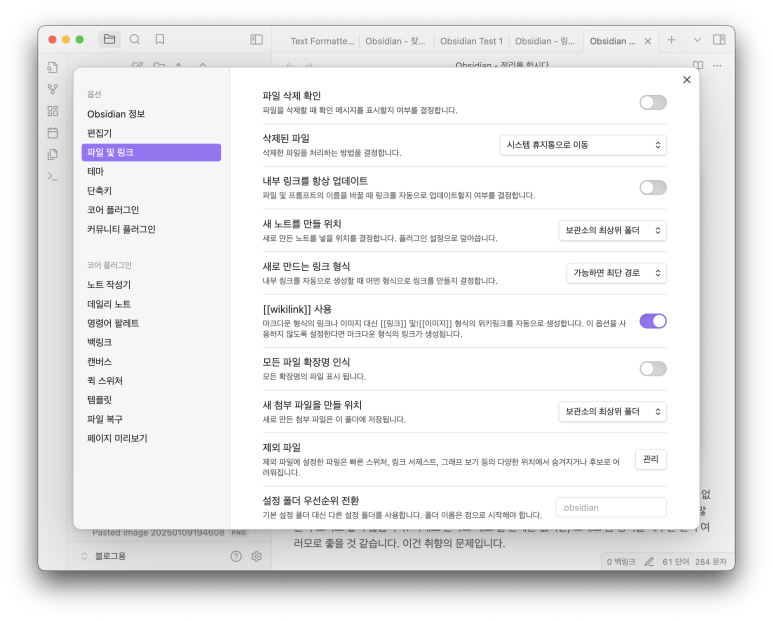Screen dimensions: 773x621
Task: Open the 페이지 미리보기 plugin settings
Action: 151,439
